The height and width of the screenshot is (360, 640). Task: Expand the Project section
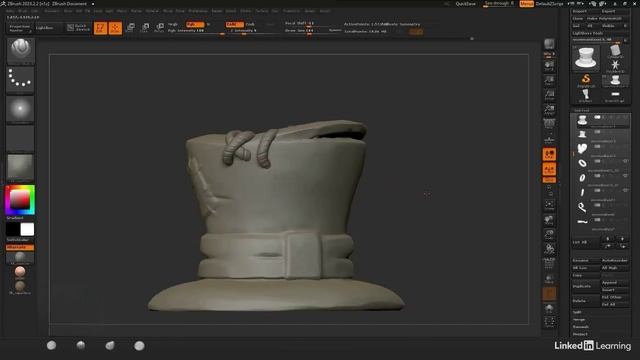click(x=580, y=334)
